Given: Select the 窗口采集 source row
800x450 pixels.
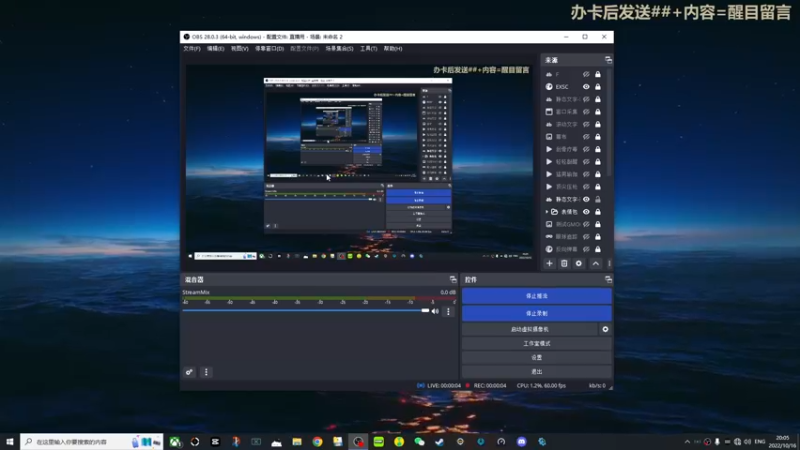Looking at the screenshot, I should [x=573, y=112].
